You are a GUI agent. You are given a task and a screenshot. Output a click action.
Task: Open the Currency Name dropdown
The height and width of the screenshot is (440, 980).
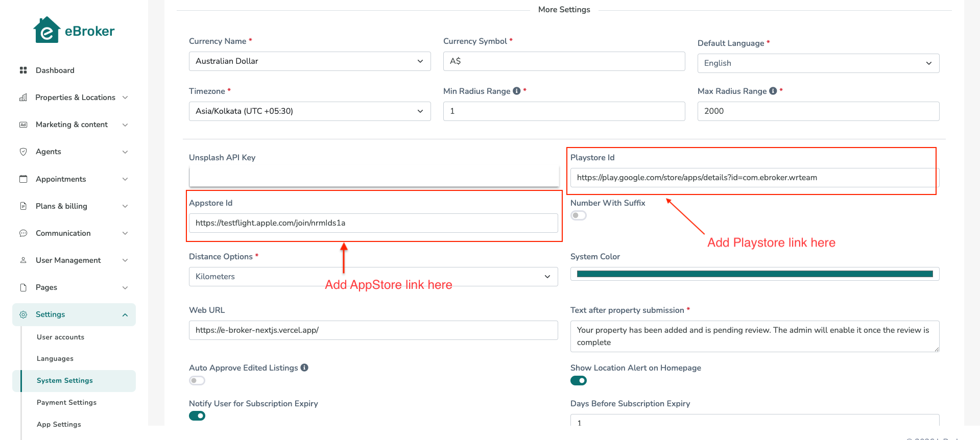click(309, 61)
